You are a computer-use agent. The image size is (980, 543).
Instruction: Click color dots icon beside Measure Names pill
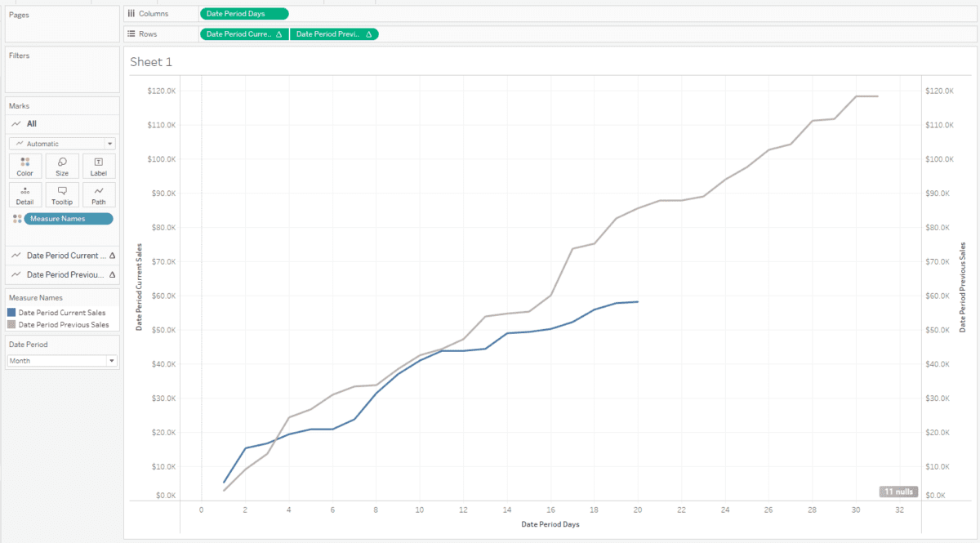(x=17, y=219)
